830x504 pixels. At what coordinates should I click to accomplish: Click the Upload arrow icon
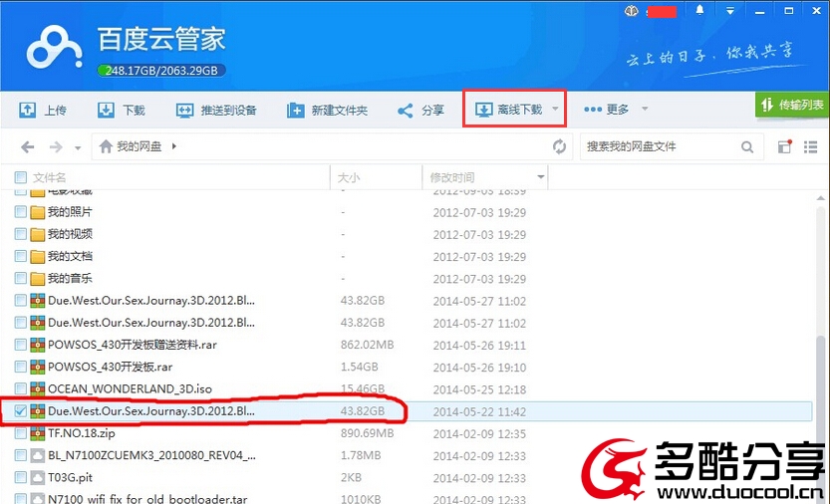click(x=28, y=111)
